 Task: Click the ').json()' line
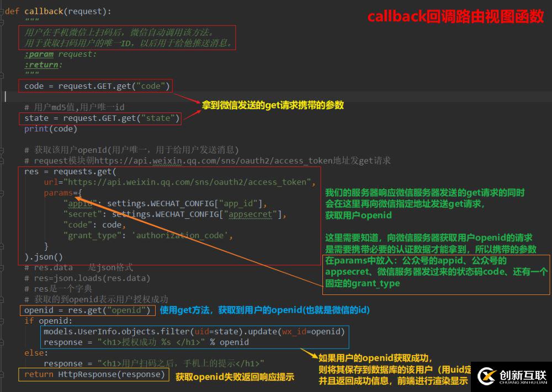tap(44, 257)
